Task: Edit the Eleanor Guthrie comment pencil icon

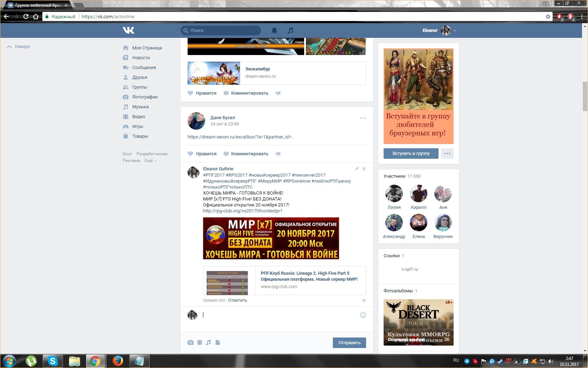Action: click(x=357, y=169)
